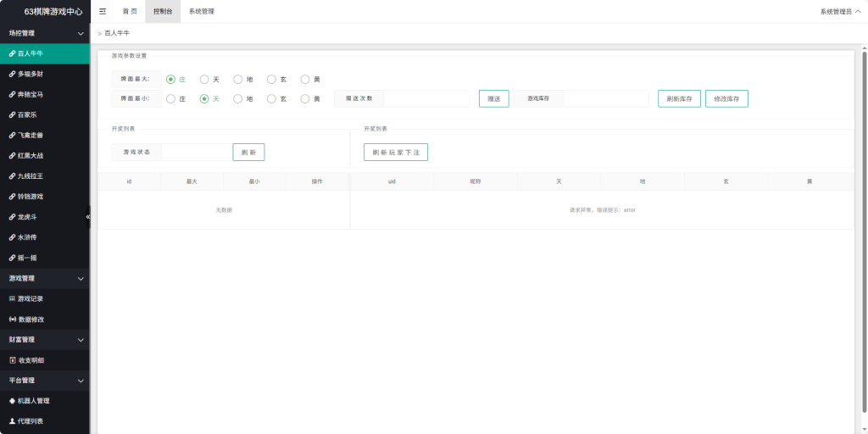Open 多福多财 link icon in sidebar

tap(12, 75)
